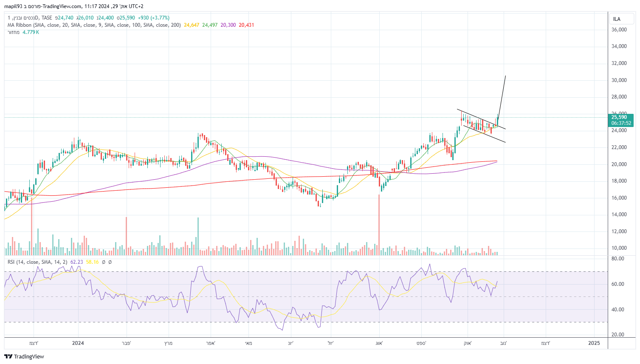Click the 2025 label on the time axis
This screenshot has height=364, width=640.
coord(594,343)
